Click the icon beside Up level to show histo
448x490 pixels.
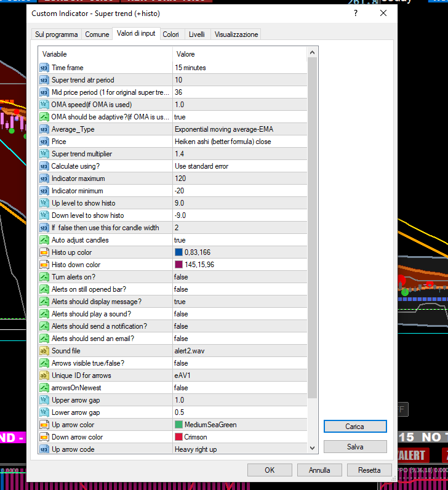[44, 203]
